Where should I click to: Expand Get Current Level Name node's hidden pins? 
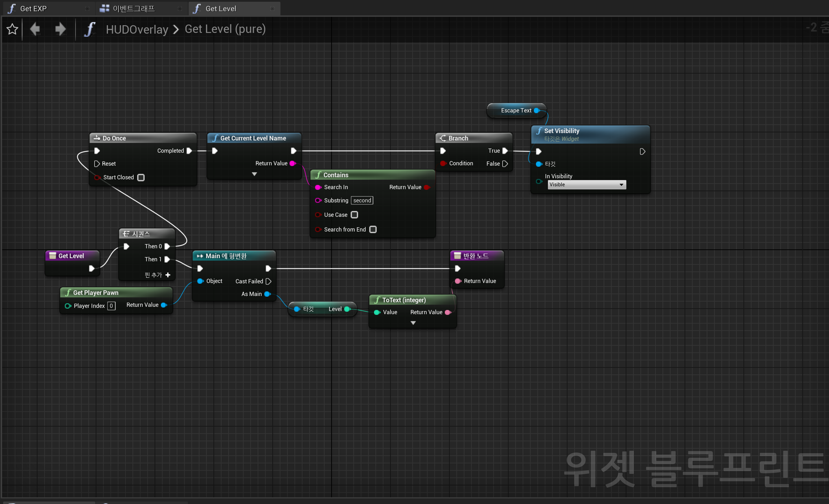tap(254, 174)
